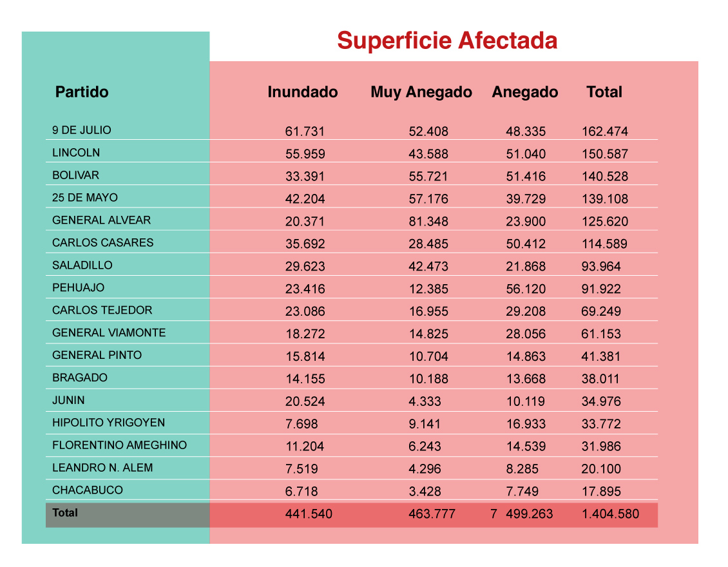Click the Total row label at bottom

tap(65, 513)
